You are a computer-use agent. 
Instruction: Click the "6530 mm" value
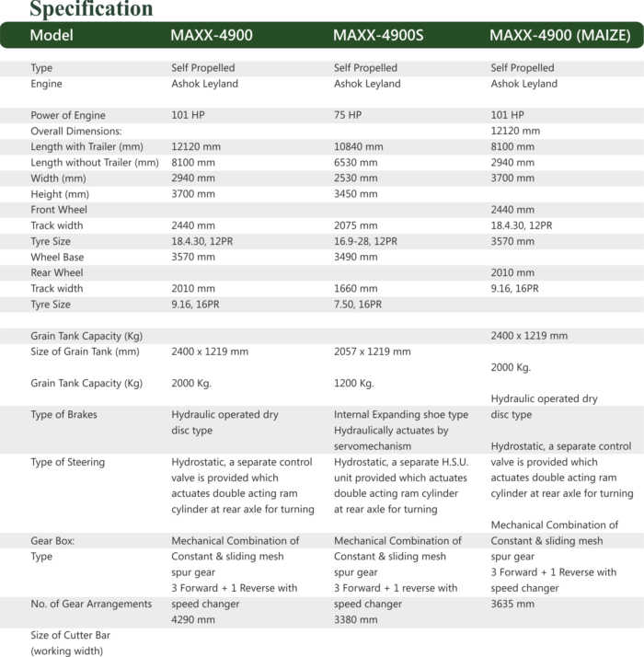(355, 163)
